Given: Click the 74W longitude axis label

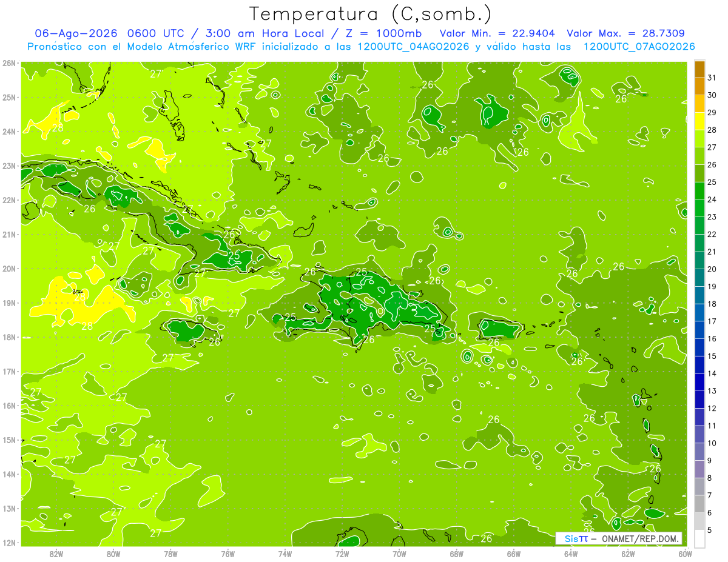Looking at the screenshot, I should click(x=285, y=554).
